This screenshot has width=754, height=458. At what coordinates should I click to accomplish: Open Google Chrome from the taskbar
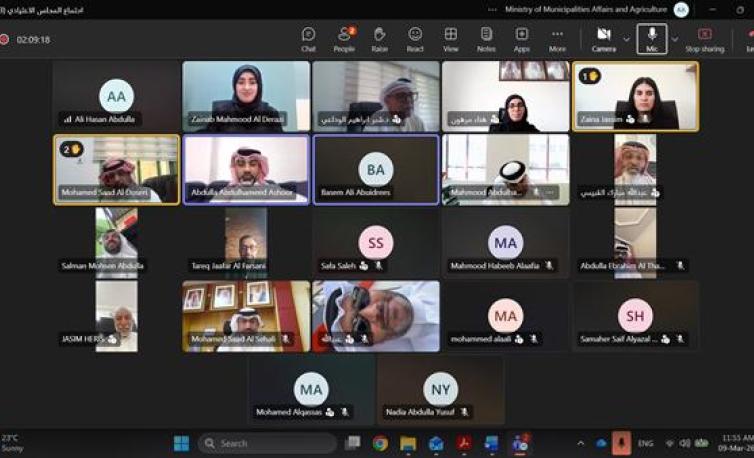[x=380, y=443]
